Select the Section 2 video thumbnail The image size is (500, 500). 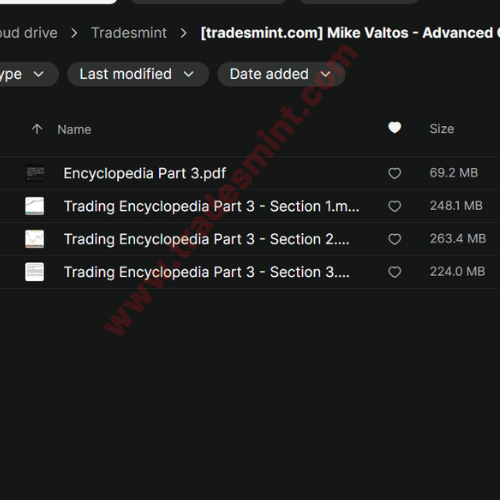(35, 239)
